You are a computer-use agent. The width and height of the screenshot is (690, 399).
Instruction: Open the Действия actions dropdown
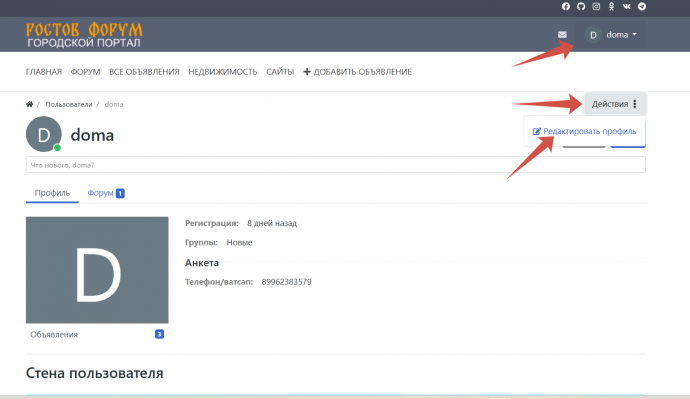[x=614, y=104]
